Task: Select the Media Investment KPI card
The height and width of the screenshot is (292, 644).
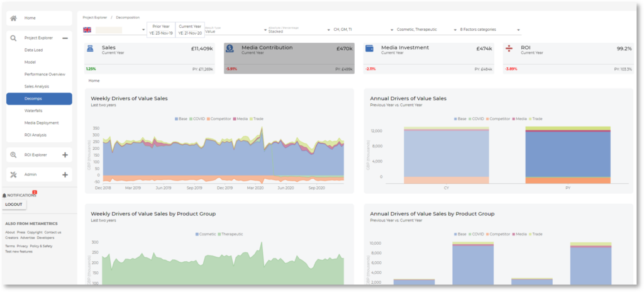Action: click(x=429, y=59)
